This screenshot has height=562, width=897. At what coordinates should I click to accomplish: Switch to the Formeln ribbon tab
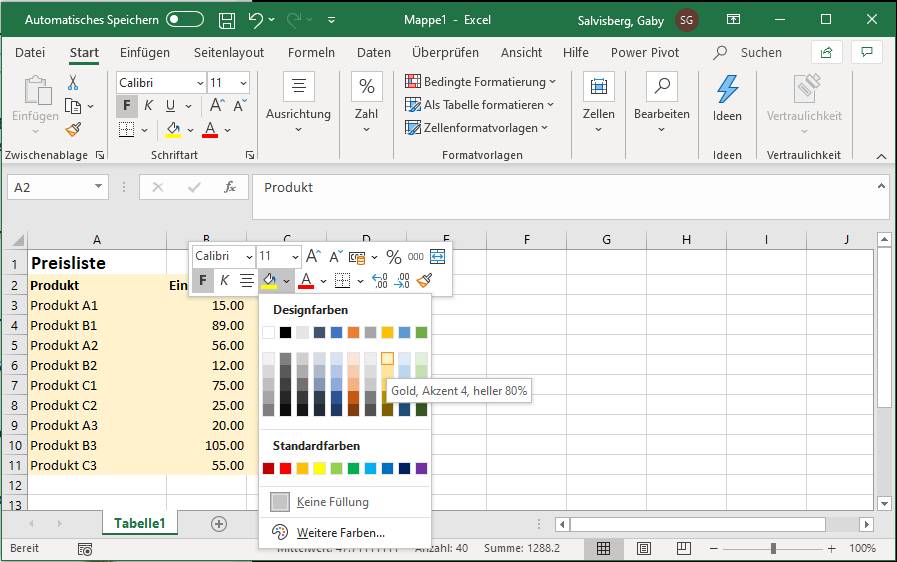311,52
